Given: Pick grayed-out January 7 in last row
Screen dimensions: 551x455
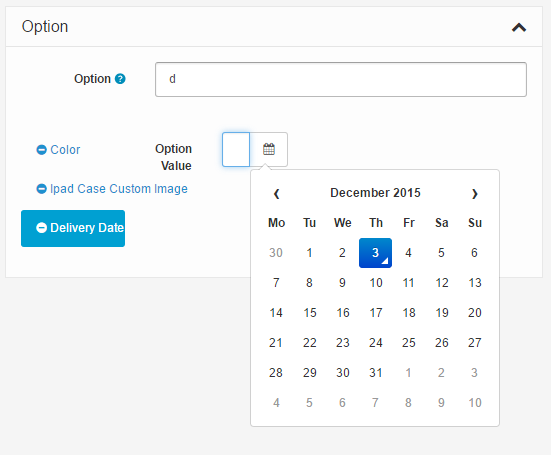Looking at the screenshot, I should (375, 403).
